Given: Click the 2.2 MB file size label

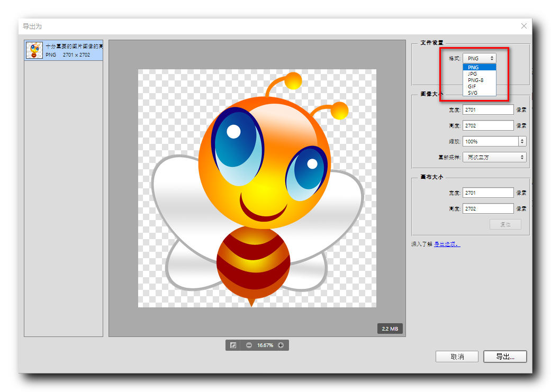Looking at the screenshot, I should [390, 329].
